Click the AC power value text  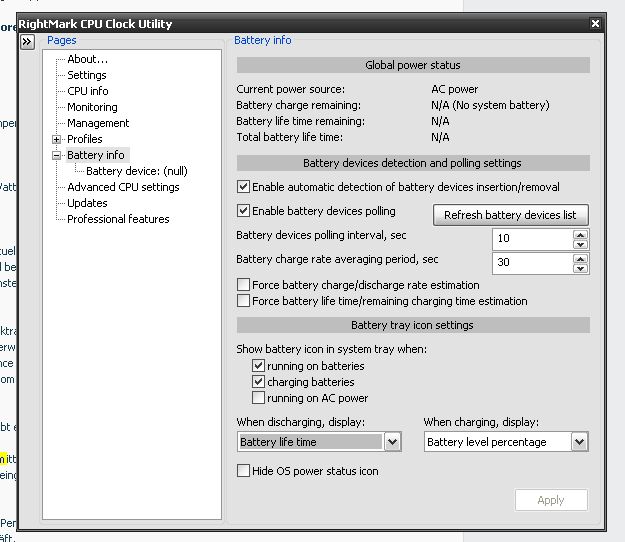tap(454, 89)
